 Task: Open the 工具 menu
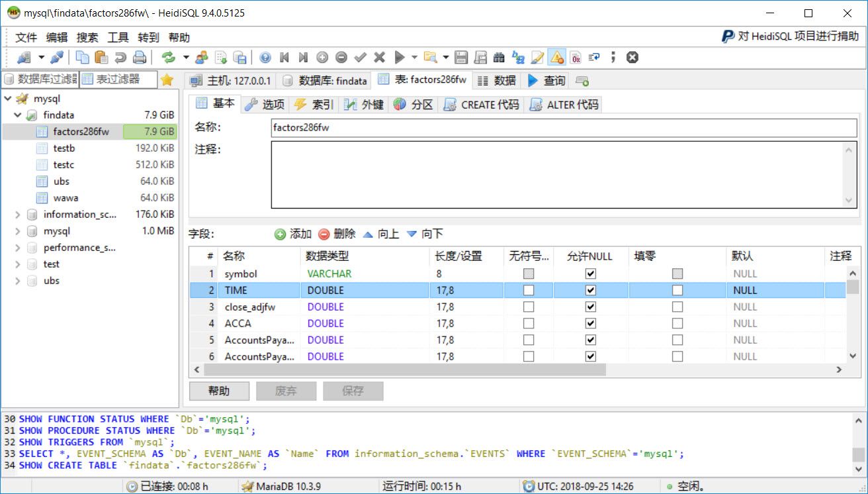[x=118, y=37]
